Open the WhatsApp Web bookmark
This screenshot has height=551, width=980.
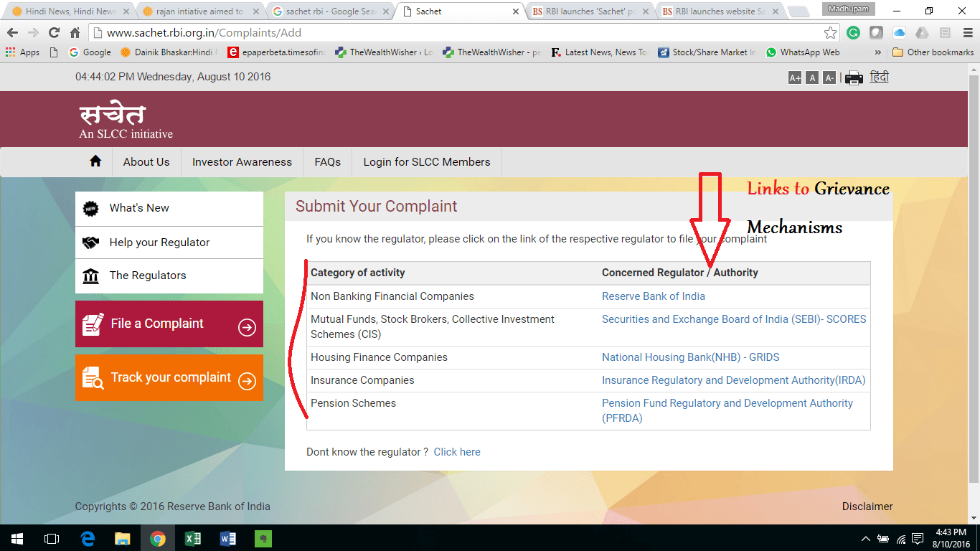point(803,52)
